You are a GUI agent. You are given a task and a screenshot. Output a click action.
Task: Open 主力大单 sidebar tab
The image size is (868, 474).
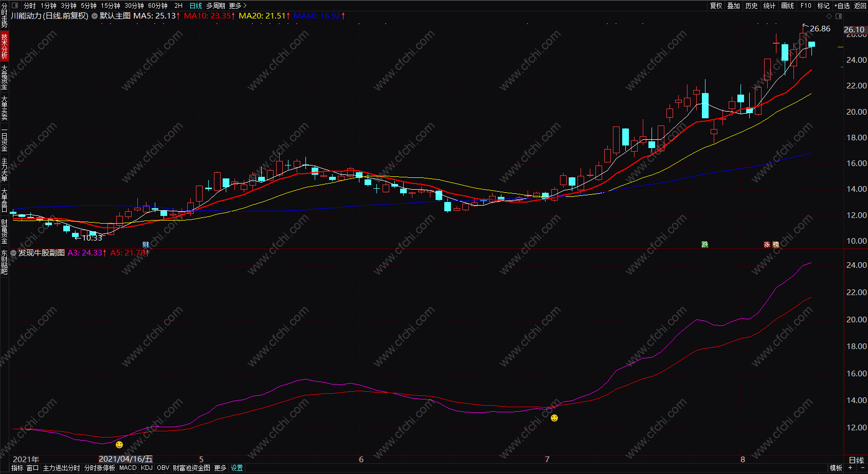[x=4, y=170]
